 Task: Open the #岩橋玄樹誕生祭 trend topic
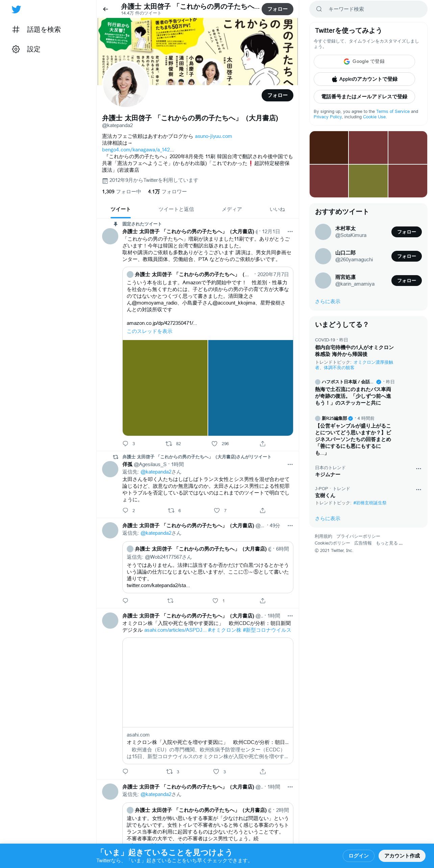(370, 503)
